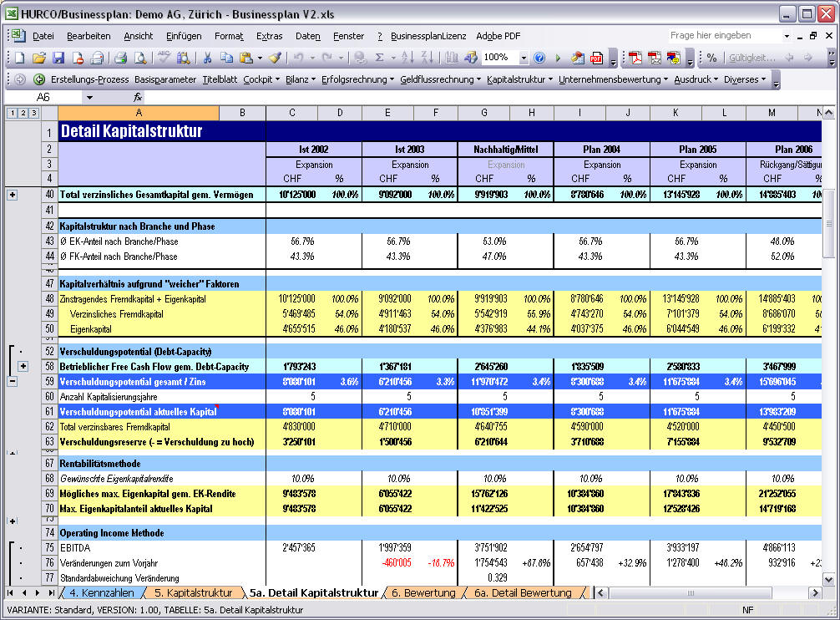Screen dimensions: 840x620
Task: Open the Diverses toolbar menu
Action: 745,80
